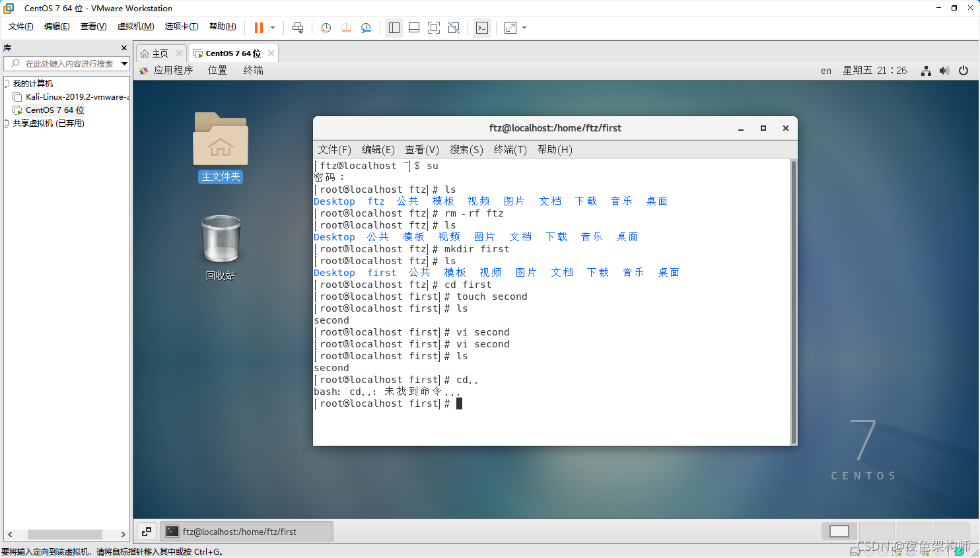Click the 'bash: cd..' error line
The image size is (980, 558).
(x=387, y=392)
